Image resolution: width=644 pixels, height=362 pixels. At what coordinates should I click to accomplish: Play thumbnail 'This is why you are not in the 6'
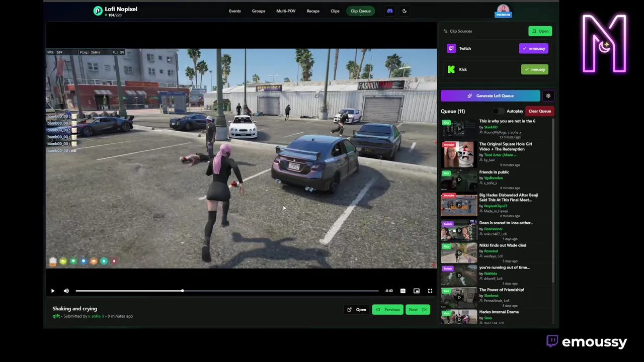(x=459, y=129)
